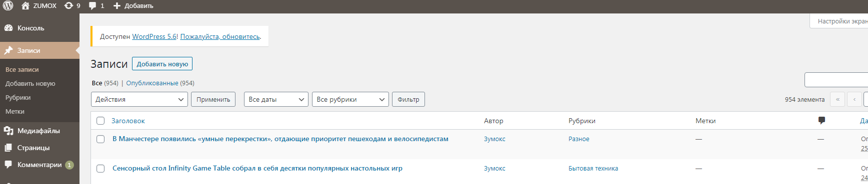Check the Манчестере post row checkbox
The height and width of the screenshot is (184, 868).
click(x=100, y=139)
